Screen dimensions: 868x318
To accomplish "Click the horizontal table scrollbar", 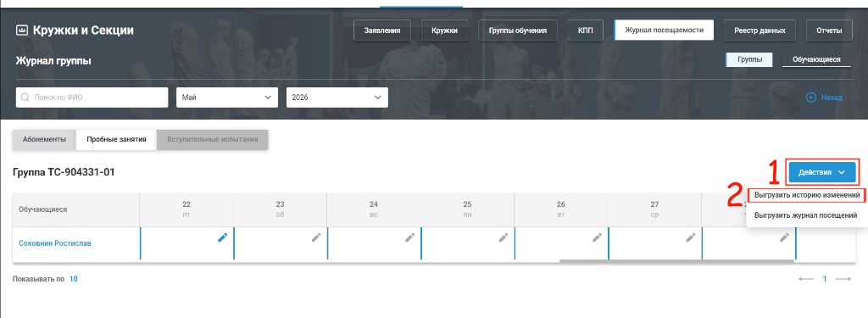I will (x=676, y=260).
